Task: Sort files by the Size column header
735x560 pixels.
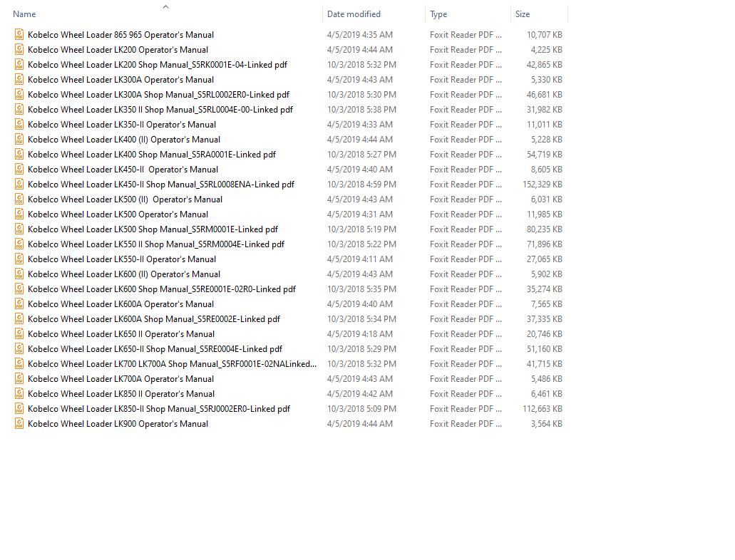Action: [522, 14]
